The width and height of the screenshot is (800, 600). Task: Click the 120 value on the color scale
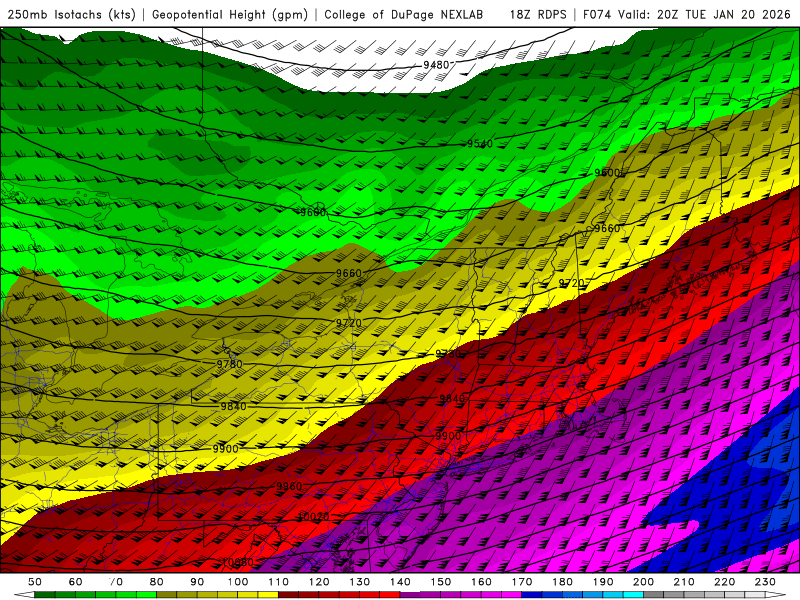click(319, 582)
